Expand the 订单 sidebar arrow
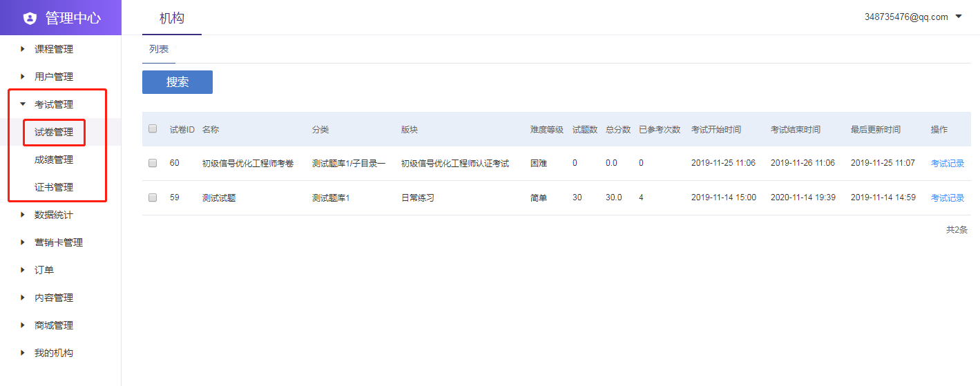 (23, 270)
